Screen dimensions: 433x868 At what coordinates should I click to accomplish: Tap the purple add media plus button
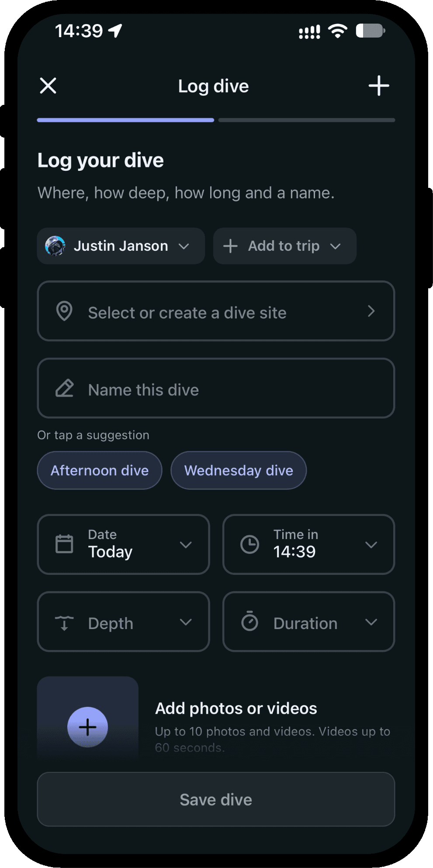tap(87, 727)
